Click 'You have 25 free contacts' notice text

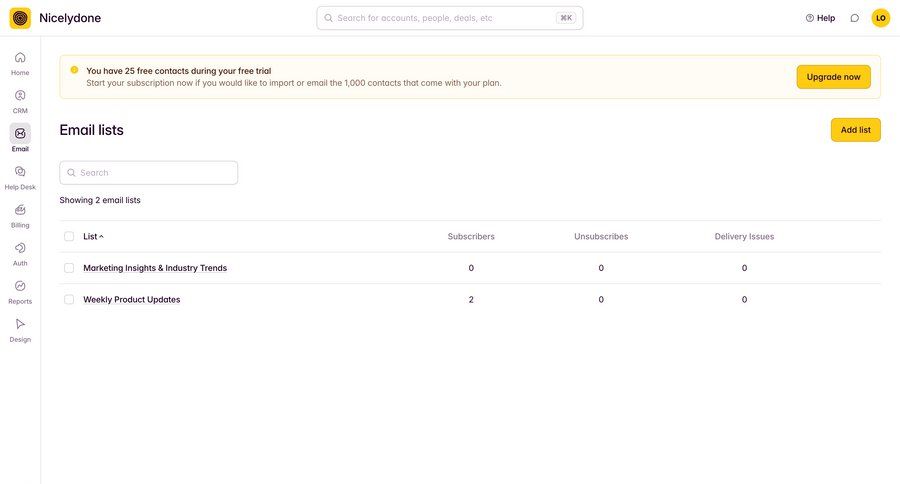coord(179,71)
